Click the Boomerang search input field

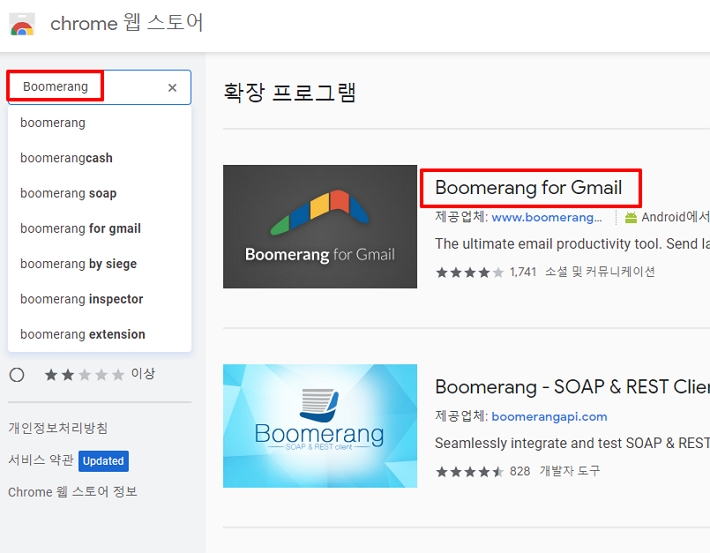(x=99, y=87)
